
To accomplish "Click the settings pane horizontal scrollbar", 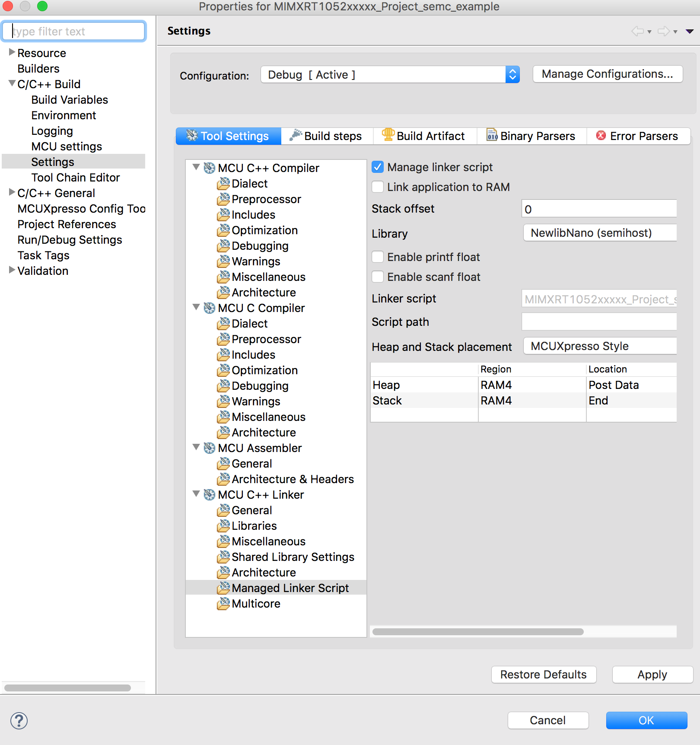I will click(478, 632).
